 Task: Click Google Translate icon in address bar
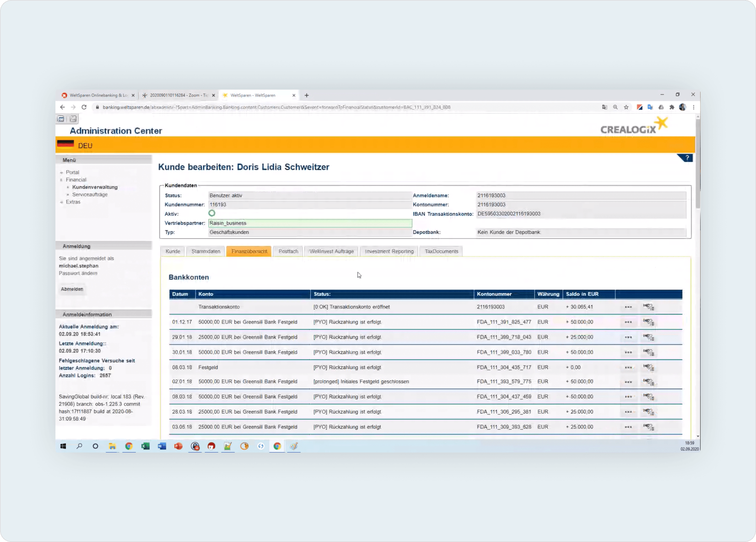click(604, 107)
